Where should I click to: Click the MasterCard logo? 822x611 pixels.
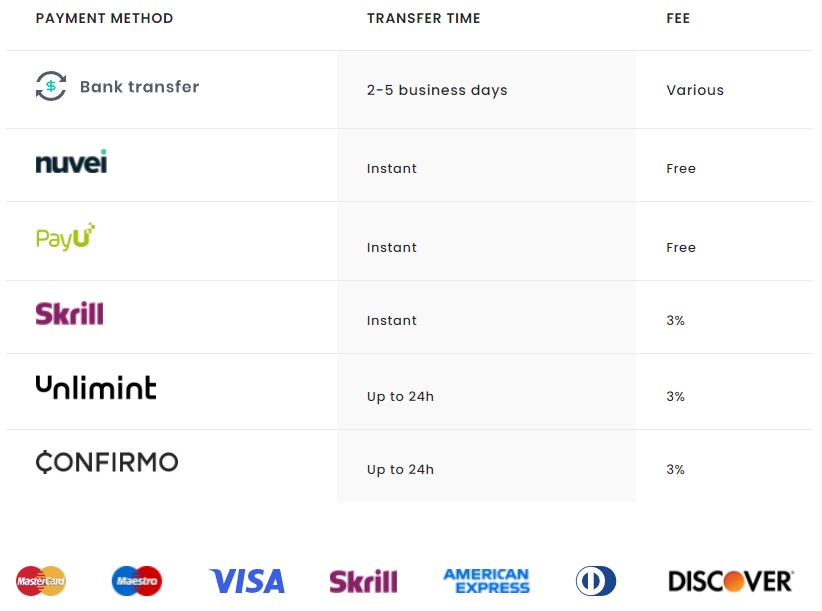[41, 580]
